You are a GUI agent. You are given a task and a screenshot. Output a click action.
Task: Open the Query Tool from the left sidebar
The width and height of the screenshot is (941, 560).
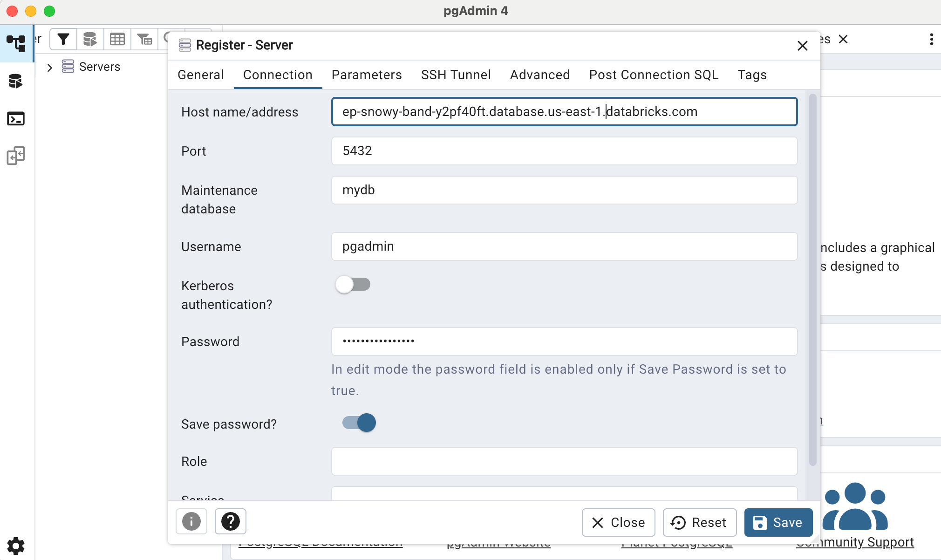17,81
